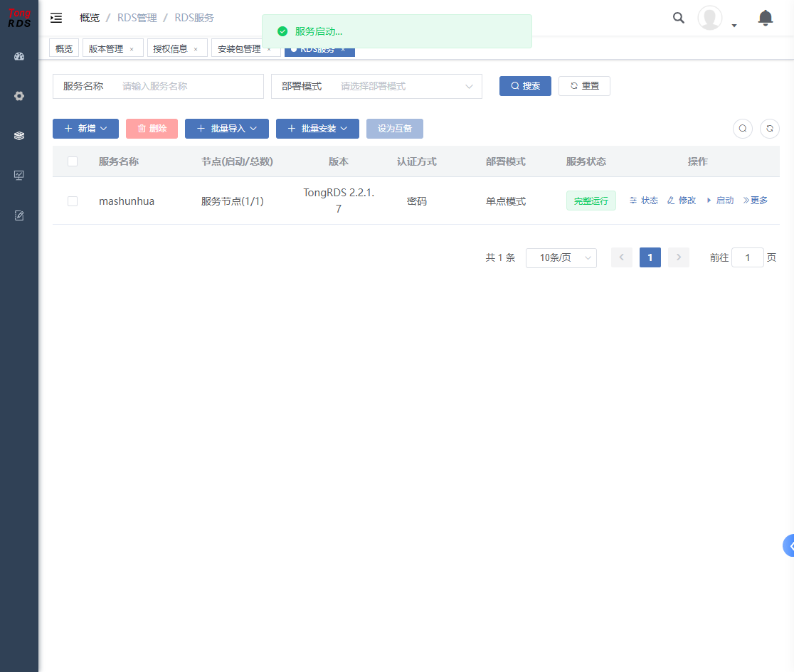Click the 单点模式 cell
Screen dimensions: 794x672
(x=506, y=201)
